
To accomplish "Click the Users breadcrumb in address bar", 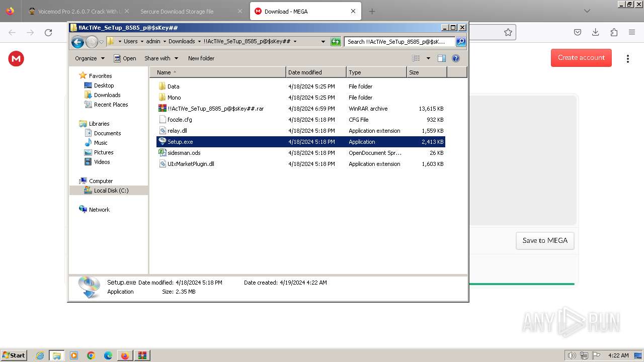I will [130, 42].
